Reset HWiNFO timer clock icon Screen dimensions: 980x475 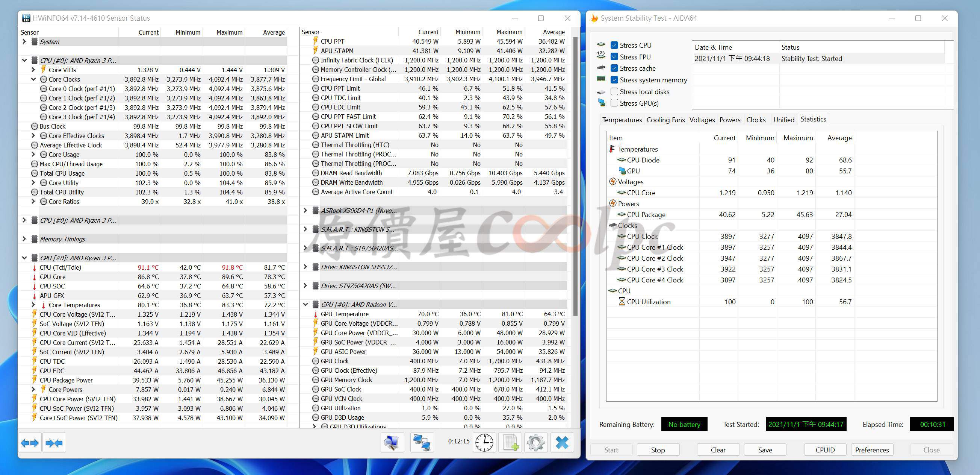484,443
